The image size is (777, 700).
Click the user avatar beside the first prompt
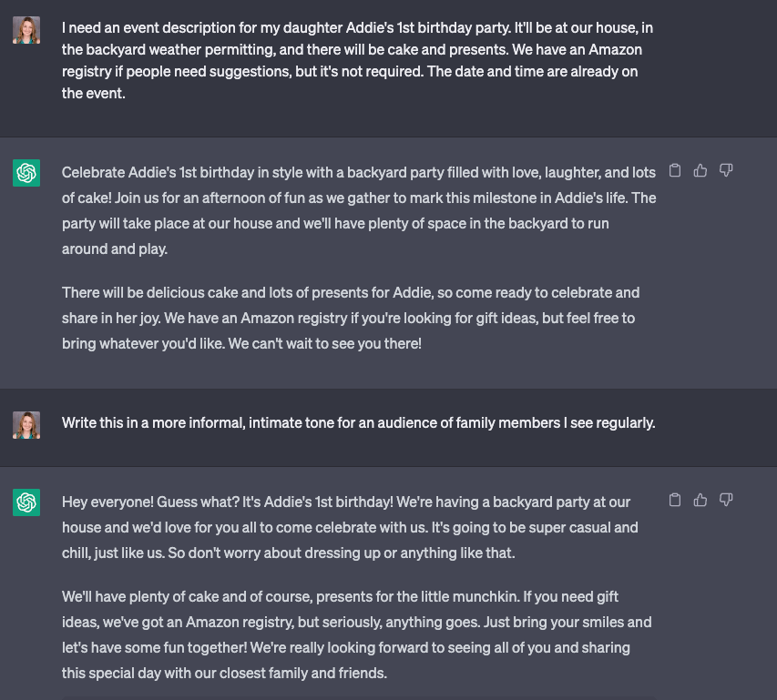26,30
